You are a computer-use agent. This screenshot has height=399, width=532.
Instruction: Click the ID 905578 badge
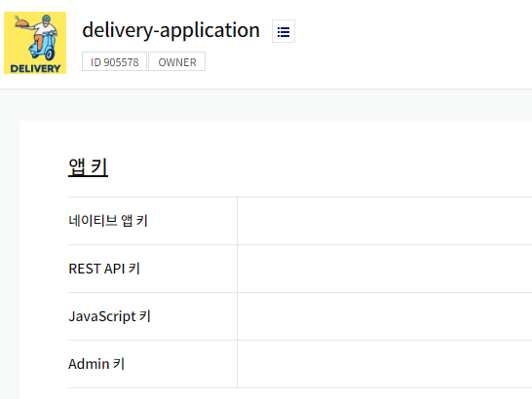114,61
